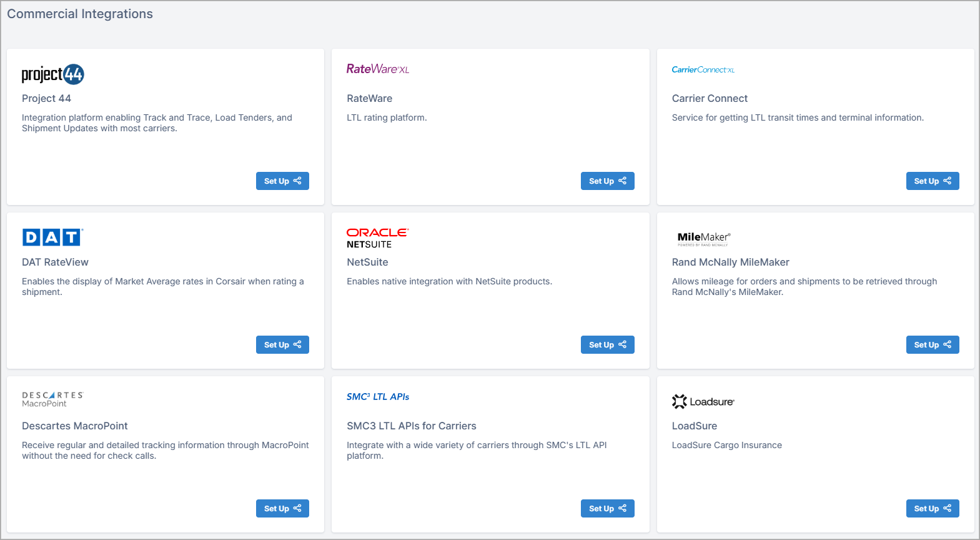Set up Rand McNally MileMaker integration

[933, 344]
